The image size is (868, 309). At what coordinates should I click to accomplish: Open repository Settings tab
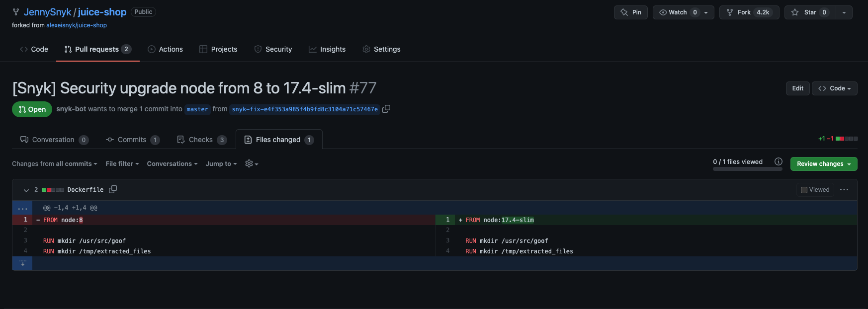coord(381,49)
